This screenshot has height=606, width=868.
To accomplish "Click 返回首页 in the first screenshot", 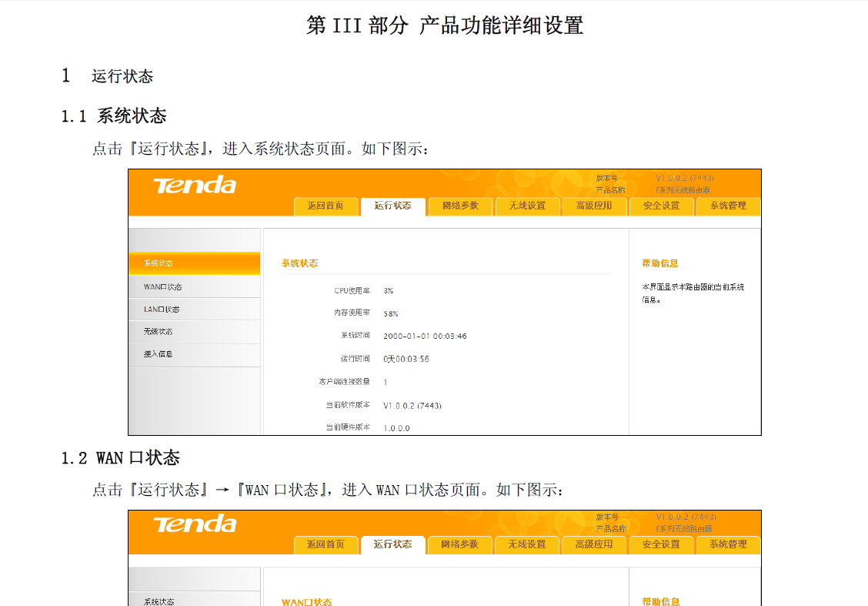I will coord(326,206).
